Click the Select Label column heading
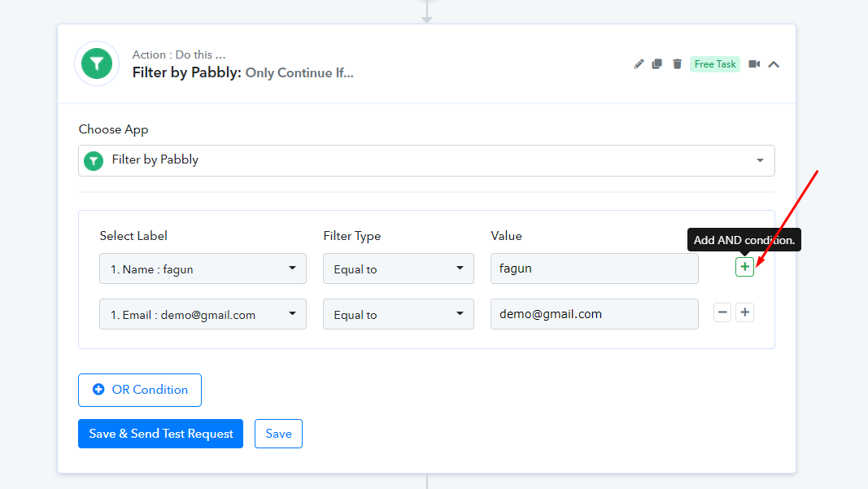868x489 pixels. tap(133, 236)
